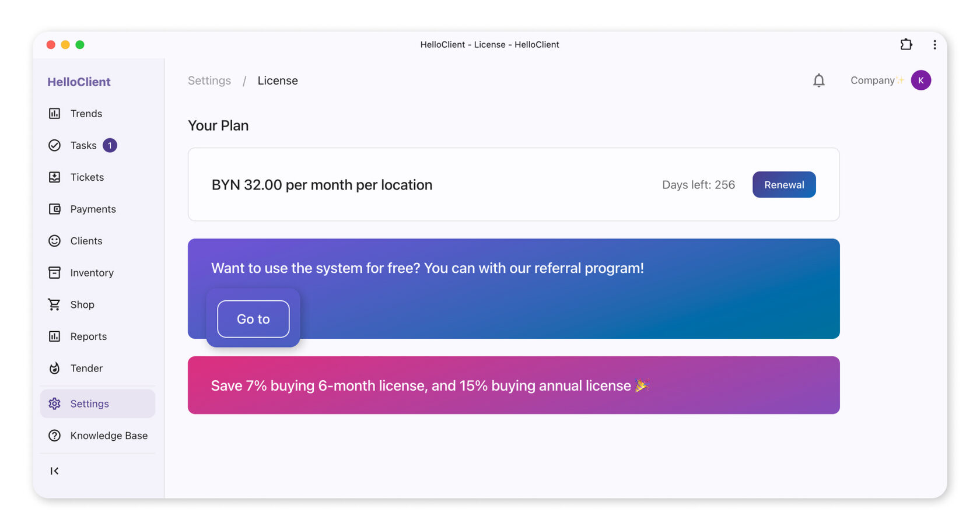This screenshot has width=980, height=530.
Task: Click the purple K user avatar
Action: (x=921, y=80)
